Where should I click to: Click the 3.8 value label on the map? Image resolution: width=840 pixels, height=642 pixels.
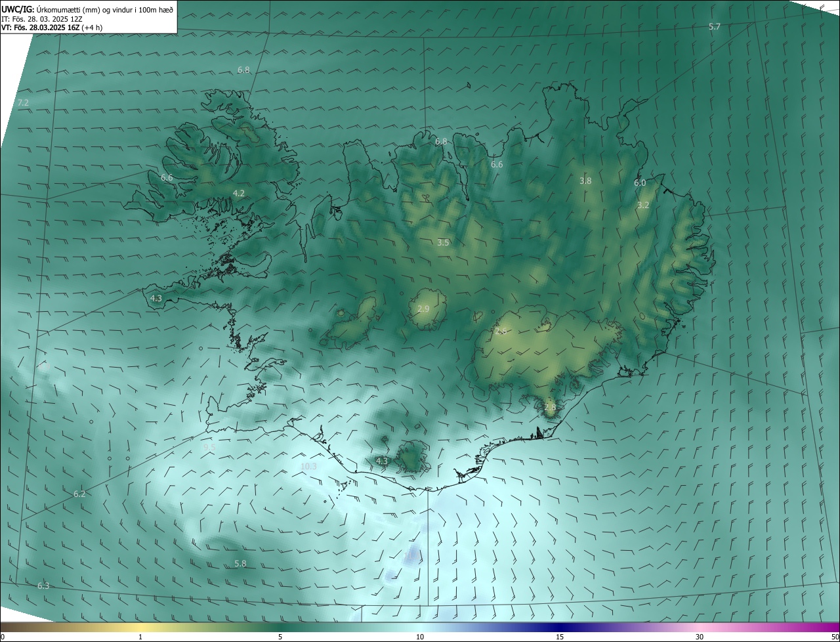(x=585, y=181)
